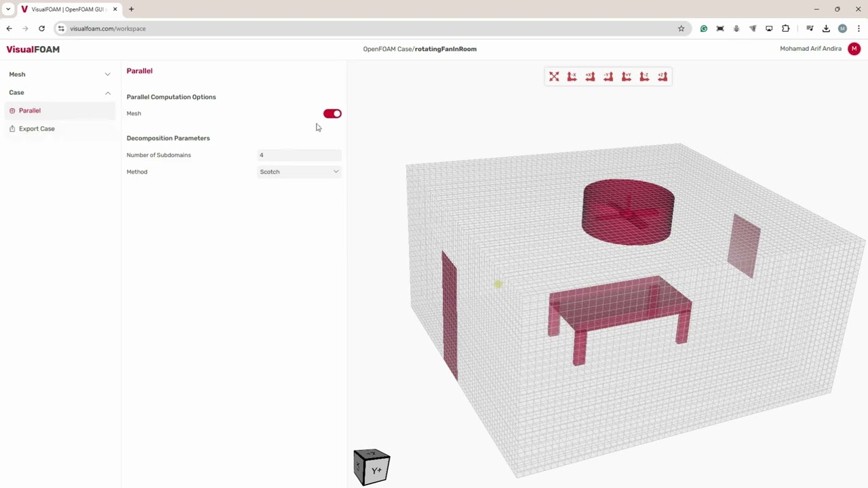Open the Method dropdown showing Scotch
Viewport: 868px width, 488px height.
click(299, 171)
